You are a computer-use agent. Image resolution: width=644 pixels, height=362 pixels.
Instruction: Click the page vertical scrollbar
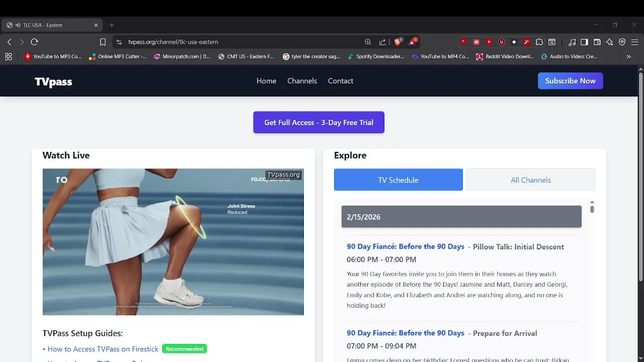[640, 176]
